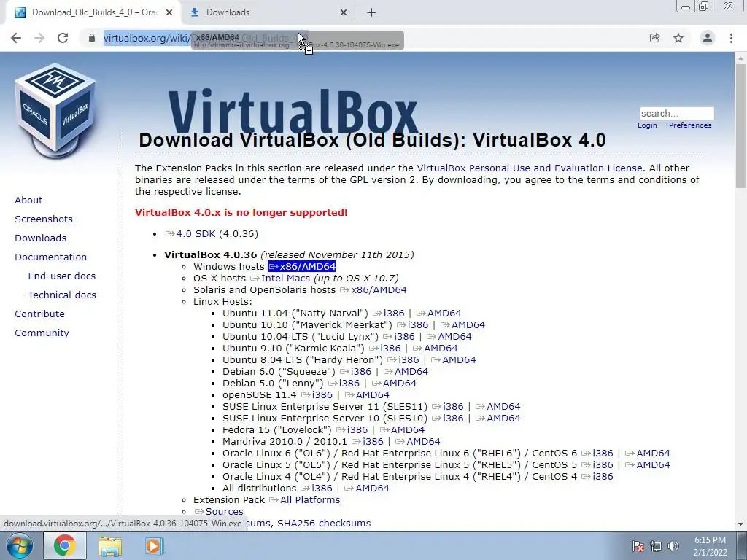The image size is (747, 560).
Task: Click the padlock site info icon
Action: (91, 38)
